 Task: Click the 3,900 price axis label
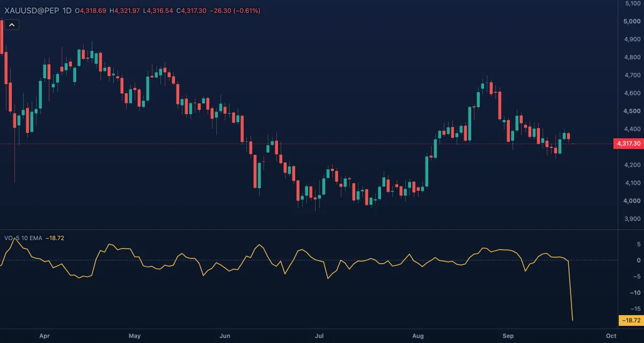(633, 219)
